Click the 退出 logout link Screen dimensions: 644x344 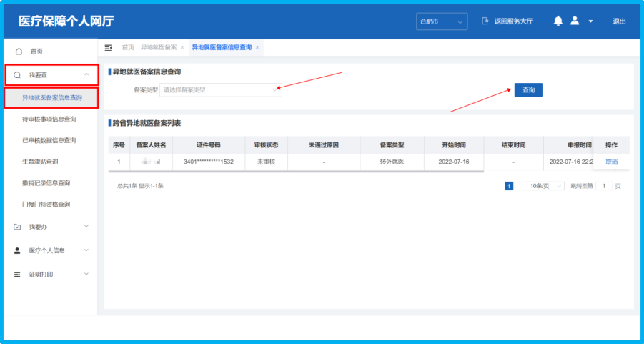point(619,21)
